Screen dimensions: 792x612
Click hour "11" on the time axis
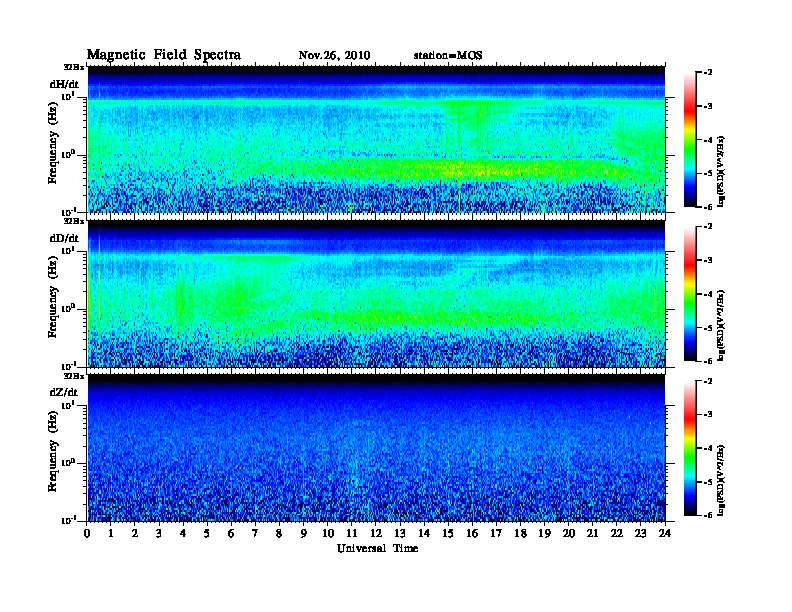pos(352,533)
